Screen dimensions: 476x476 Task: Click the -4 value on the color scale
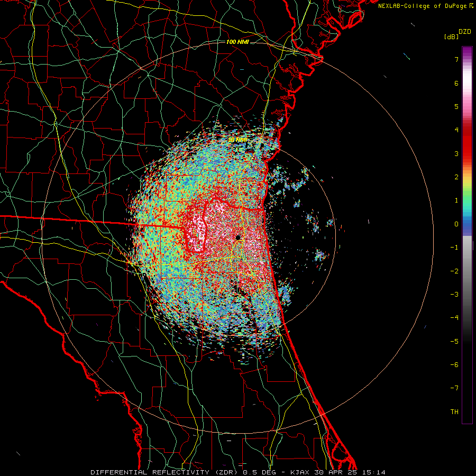pyautogui.click(x=454, y=318)
